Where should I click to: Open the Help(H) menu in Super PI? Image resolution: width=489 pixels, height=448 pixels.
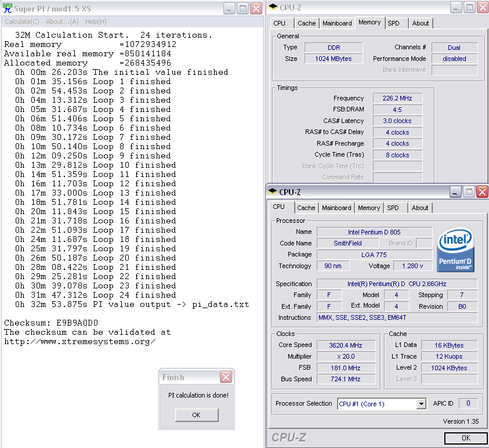coord(96,21)
